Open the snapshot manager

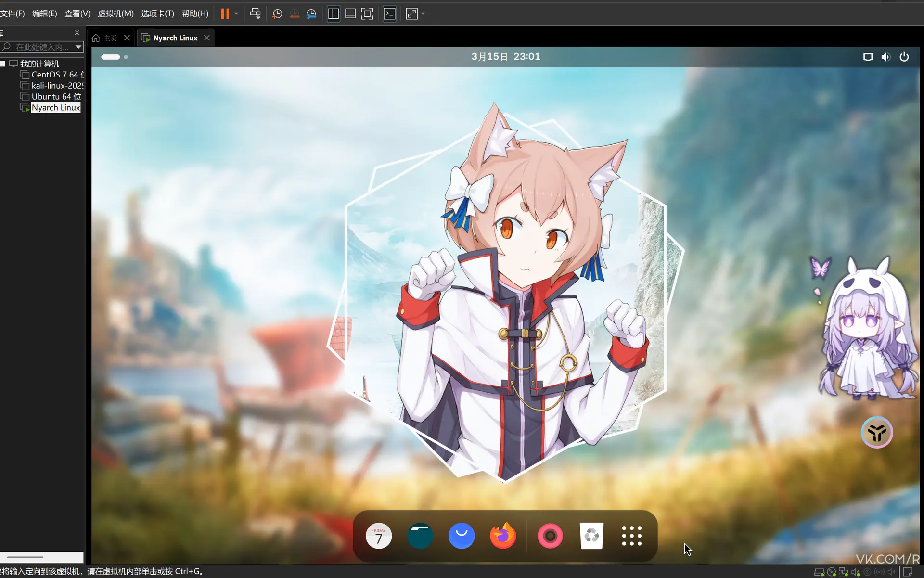[311, 13]
